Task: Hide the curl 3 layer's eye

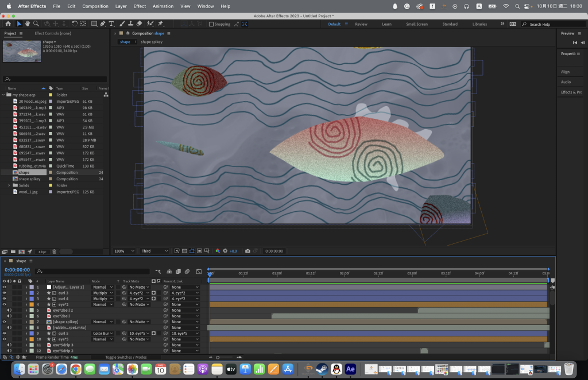Action: (x=4, y=293)
